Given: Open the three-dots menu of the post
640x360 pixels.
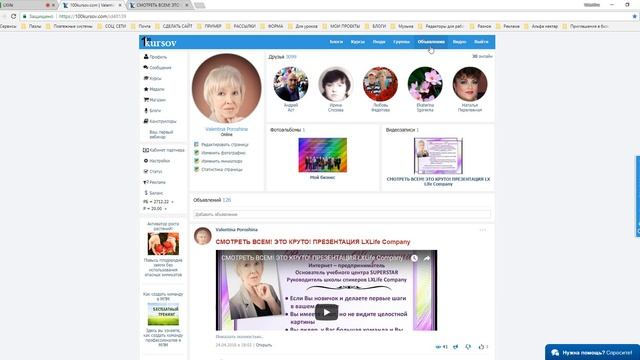Looking at the screenshot, I should pos(483,230).
